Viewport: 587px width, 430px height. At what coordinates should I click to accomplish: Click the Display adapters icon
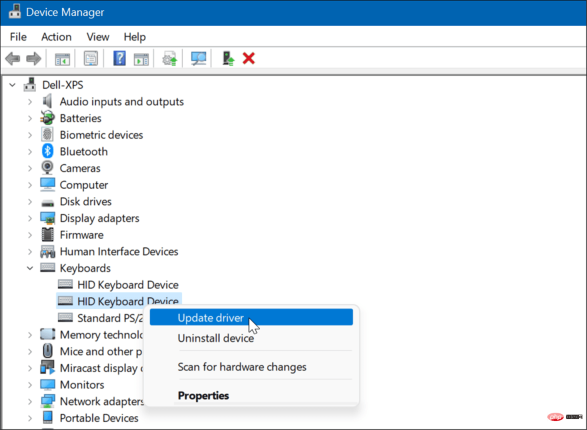48,218
